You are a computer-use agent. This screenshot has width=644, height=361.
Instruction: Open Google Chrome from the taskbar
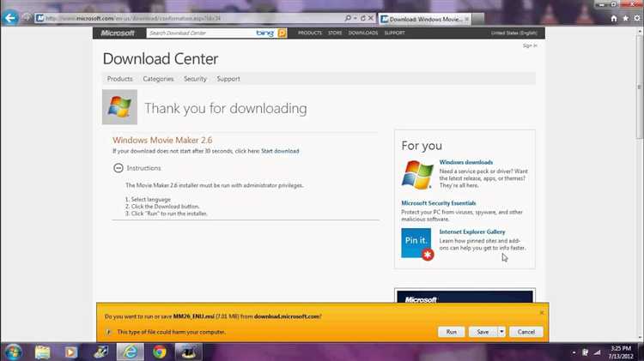(160, 352)
